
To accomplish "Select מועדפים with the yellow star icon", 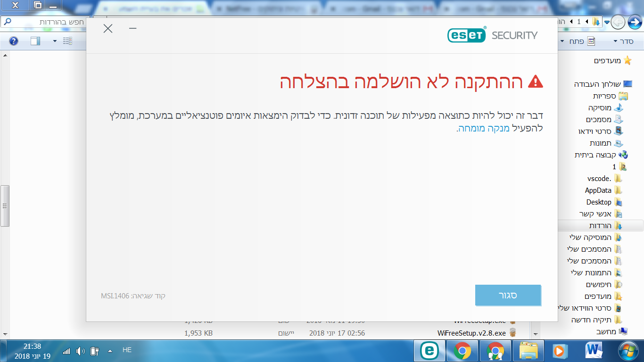I will click(x=613, y=60).
